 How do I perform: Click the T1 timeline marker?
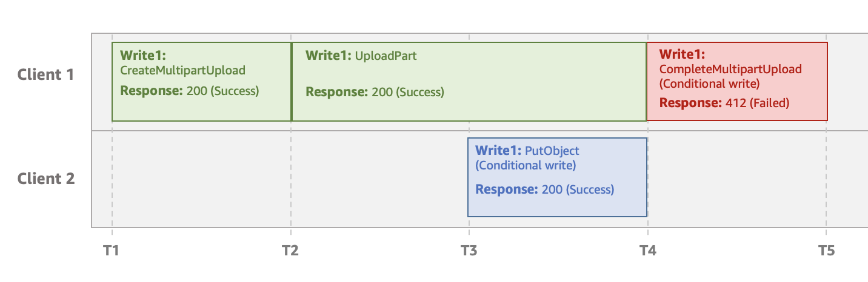[x=112, y=249]
